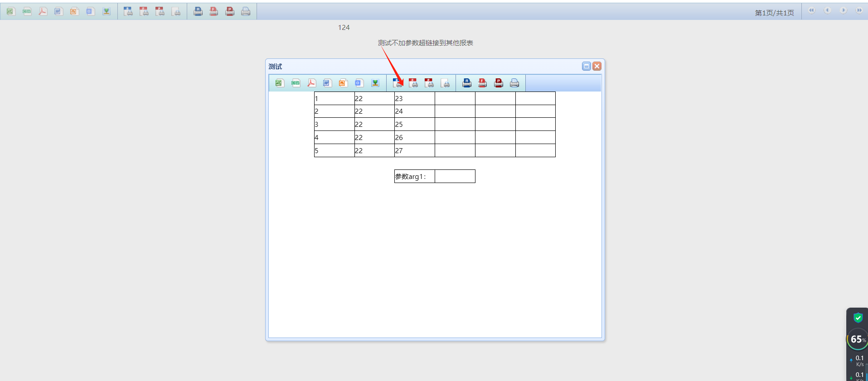Open dark-red 'P' print preview in main toolbar

point(160,11)
